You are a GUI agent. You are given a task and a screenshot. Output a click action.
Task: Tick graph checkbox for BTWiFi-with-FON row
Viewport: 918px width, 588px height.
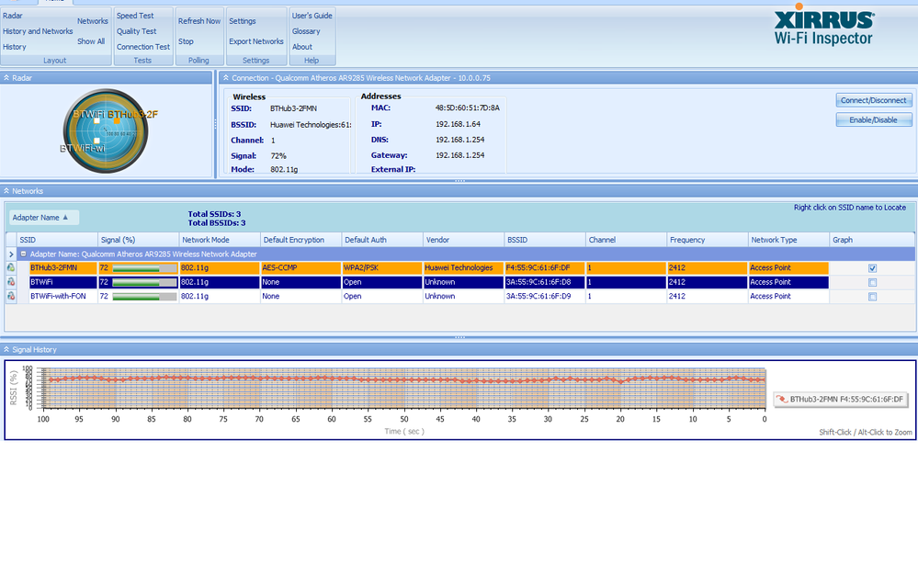tap(872, 297)
